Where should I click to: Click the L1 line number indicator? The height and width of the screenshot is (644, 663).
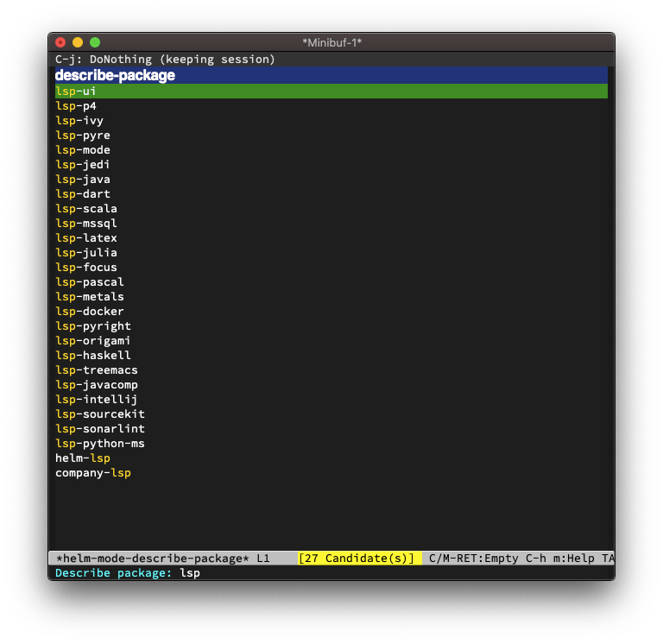click(263, 559)
